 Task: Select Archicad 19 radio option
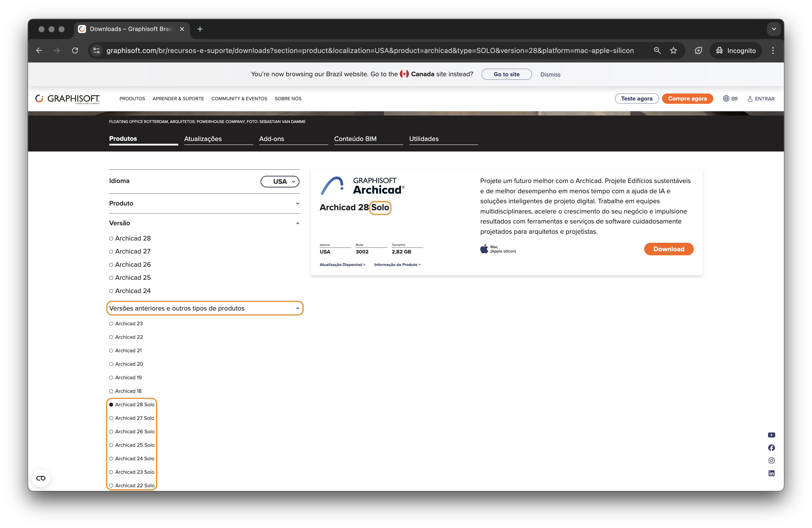pos(125,377)
